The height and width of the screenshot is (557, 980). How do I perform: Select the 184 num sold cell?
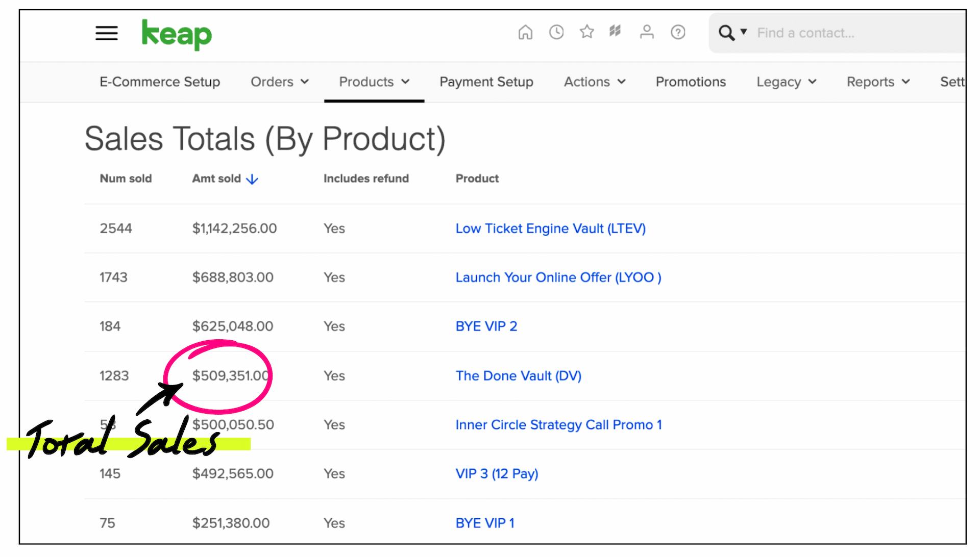[110, 326]
